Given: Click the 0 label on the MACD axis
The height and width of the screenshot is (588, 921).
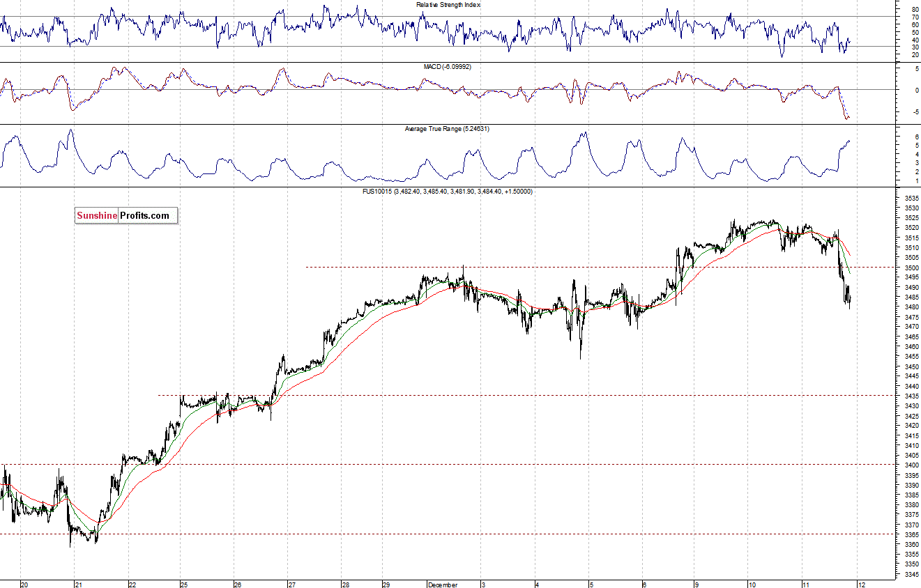Looking at the screenshot, I should click(916, 91).
